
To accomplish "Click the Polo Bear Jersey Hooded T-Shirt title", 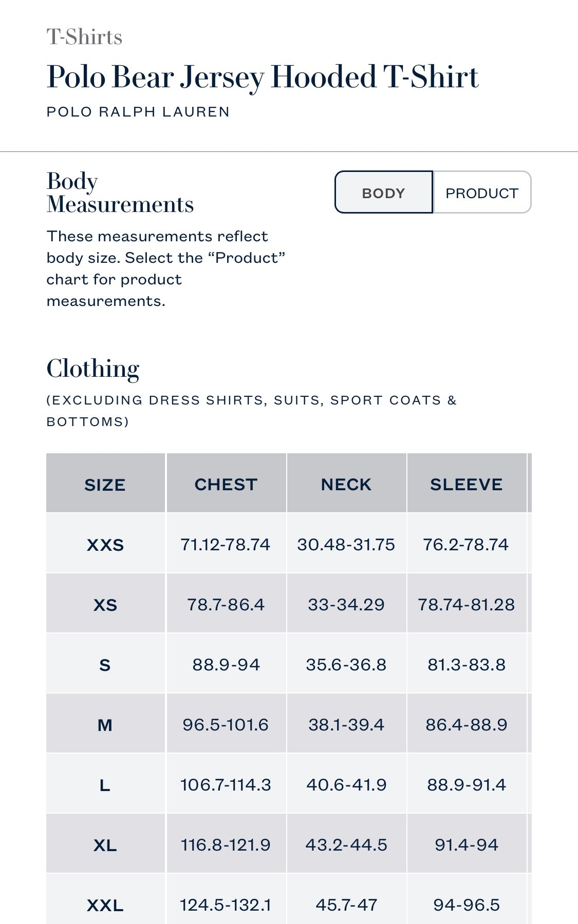I will [x=263, y=77].
